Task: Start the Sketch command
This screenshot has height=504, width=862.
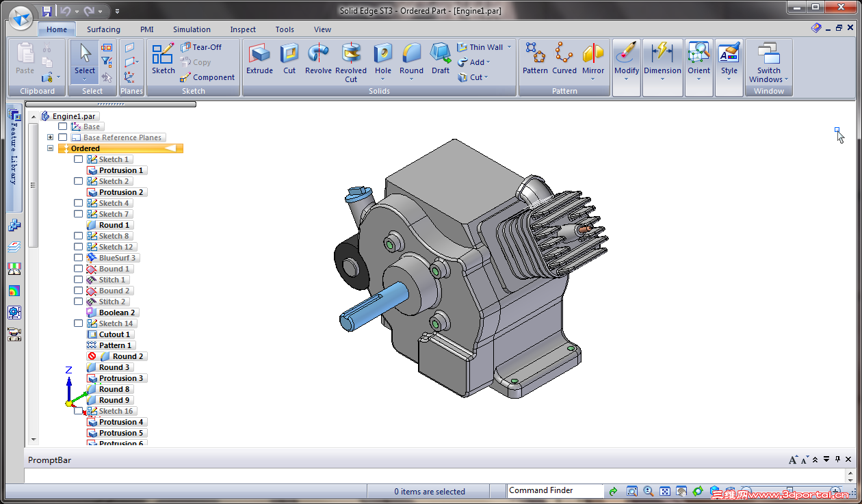Action: (164, 59)
